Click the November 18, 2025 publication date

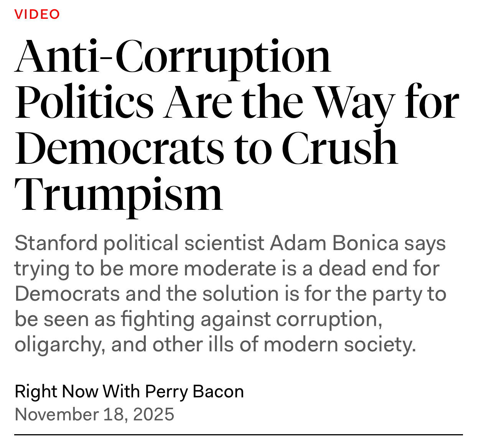pyautogui.click(x=94, y=414)
